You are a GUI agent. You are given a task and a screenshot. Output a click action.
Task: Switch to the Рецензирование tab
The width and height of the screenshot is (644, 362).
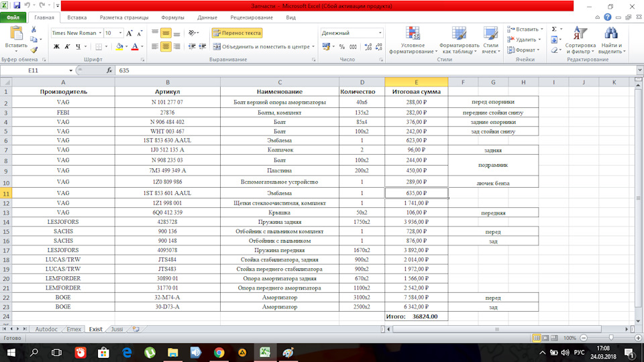[252, 17]
